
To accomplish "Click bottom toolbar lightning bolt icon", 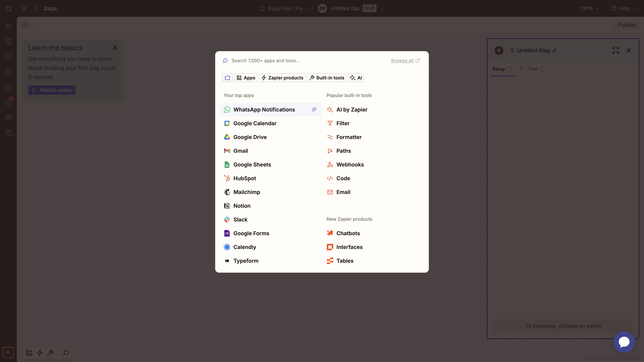I will point(40,353).
